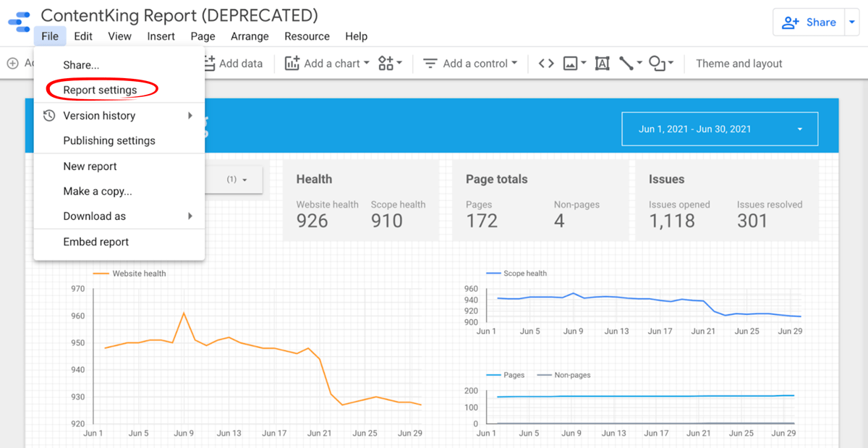Click the Issues resolved value 301
868x448 pixels.
pyautogui.click(x=752, y=221)
